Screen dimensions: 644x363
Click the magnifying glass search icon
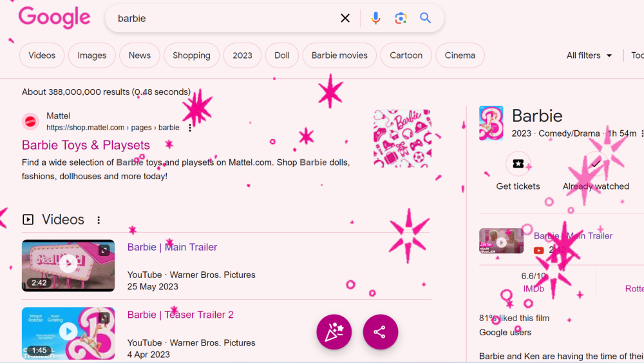click(425, 18)
